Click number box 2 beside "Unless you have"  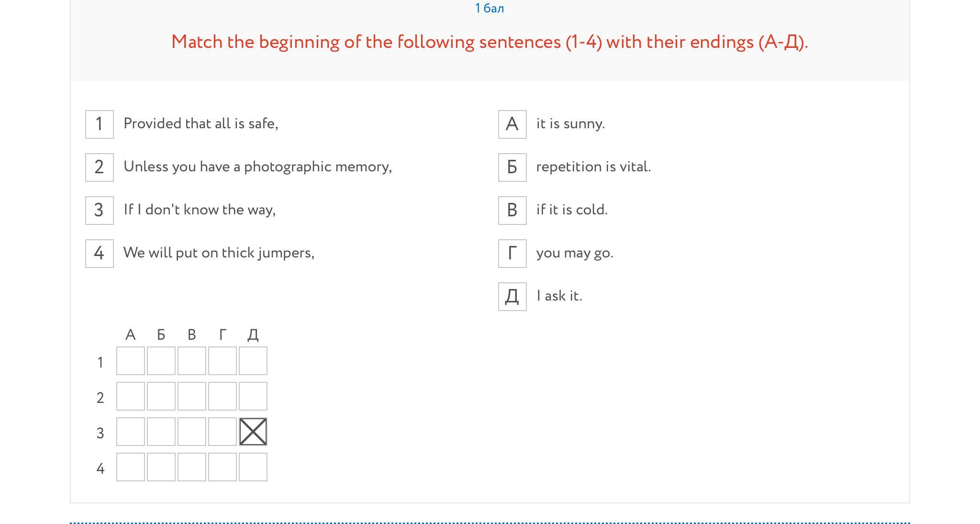[100, 167]
